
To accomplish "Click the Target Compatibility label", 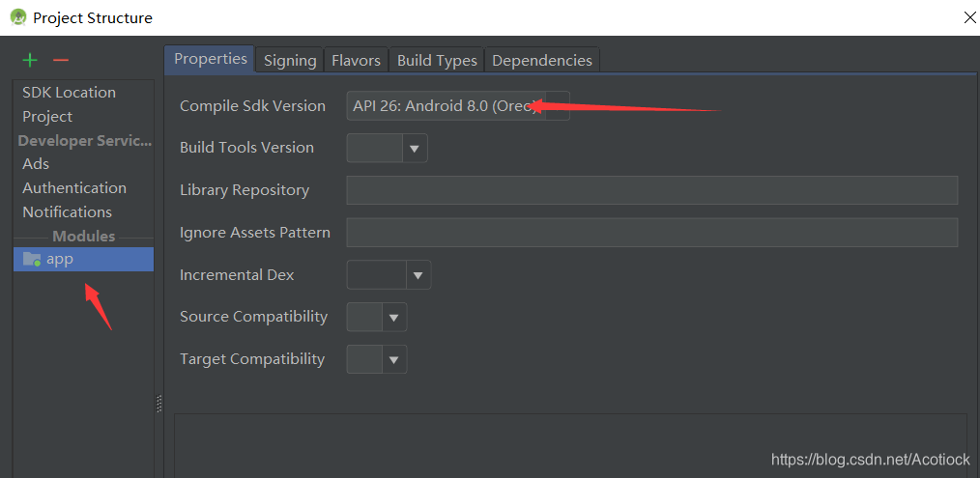I will coord(252,359).
